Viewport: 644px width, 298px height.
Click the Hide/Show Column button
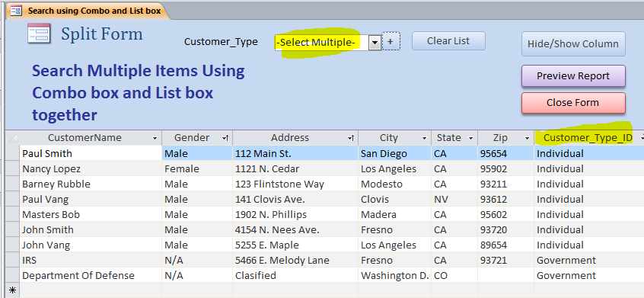click(573, 44)
